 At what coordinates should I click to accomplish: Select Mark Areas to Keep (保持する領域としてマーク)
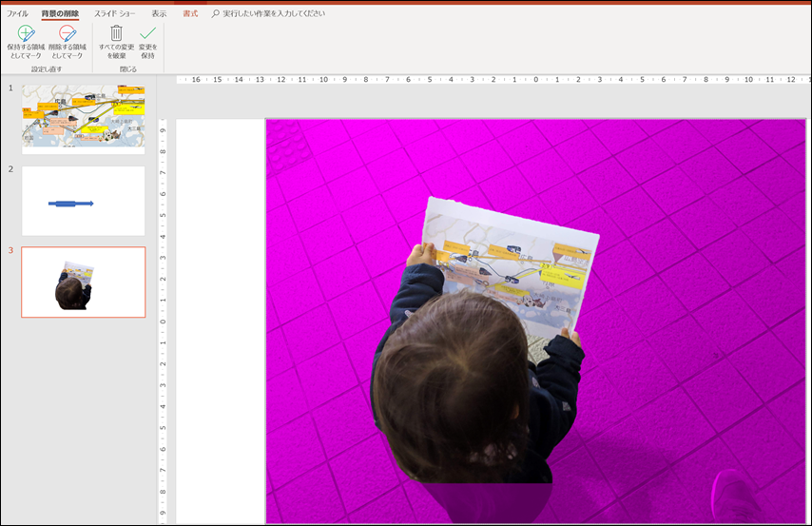pyautogui.click(x=26, y=43)
